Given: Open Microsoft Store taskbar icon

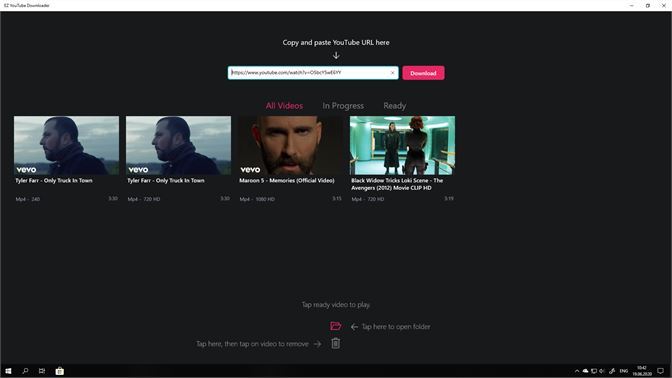Looking at the screenshot, I should tap(60, 371).
